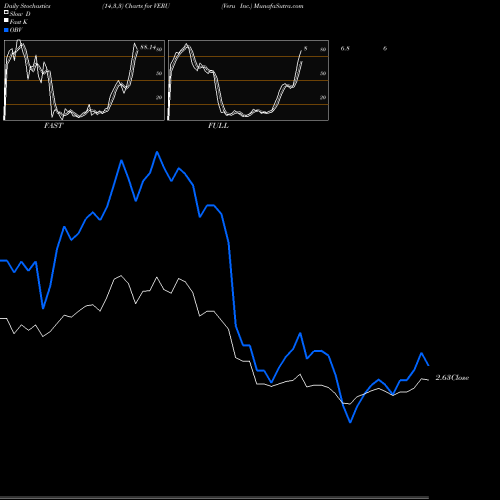Click the 'MunafaSutra.com' text in header

pyautogui.click(x=278, y=6)
